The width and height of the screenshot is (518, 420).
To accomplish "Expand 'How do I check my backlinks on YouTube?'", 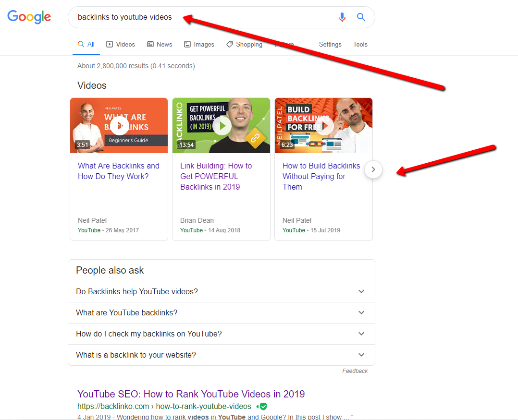I will click(222, 334).
